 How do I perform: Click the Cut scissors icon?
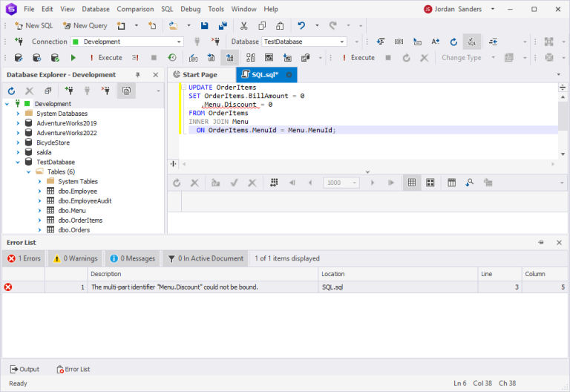click(x=243, y=25)
